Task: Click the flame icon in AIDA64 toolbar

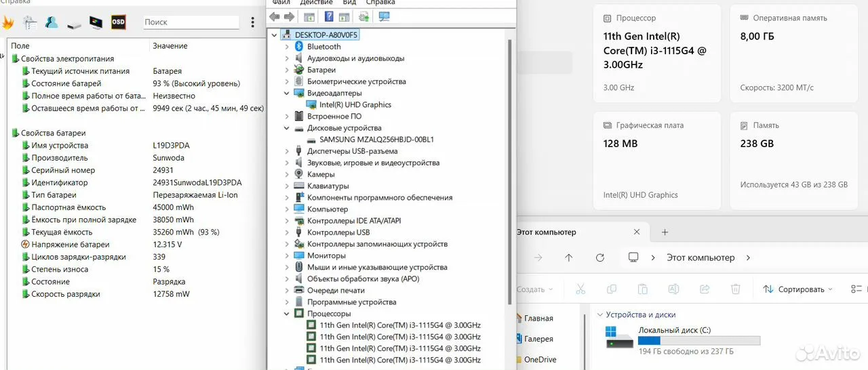Action: [x=7, y=22]
